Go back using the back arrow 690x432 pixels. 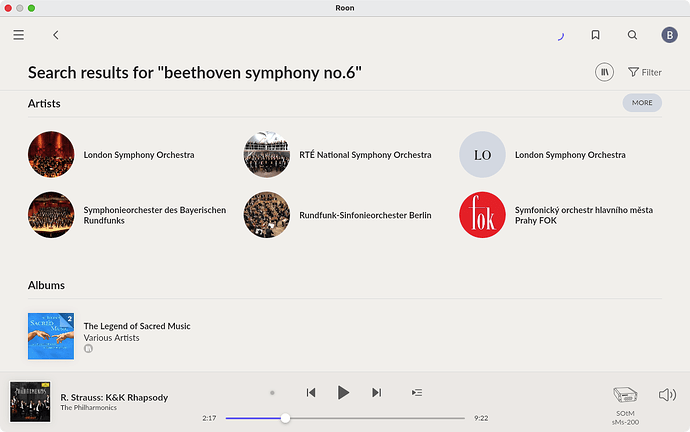(x=56, y=35)
